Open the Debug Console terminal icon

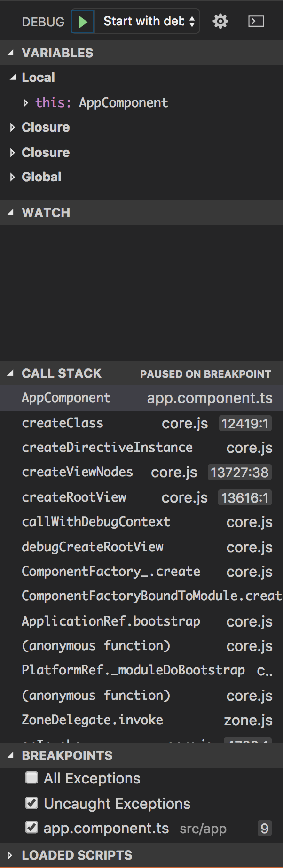[256, 22]
